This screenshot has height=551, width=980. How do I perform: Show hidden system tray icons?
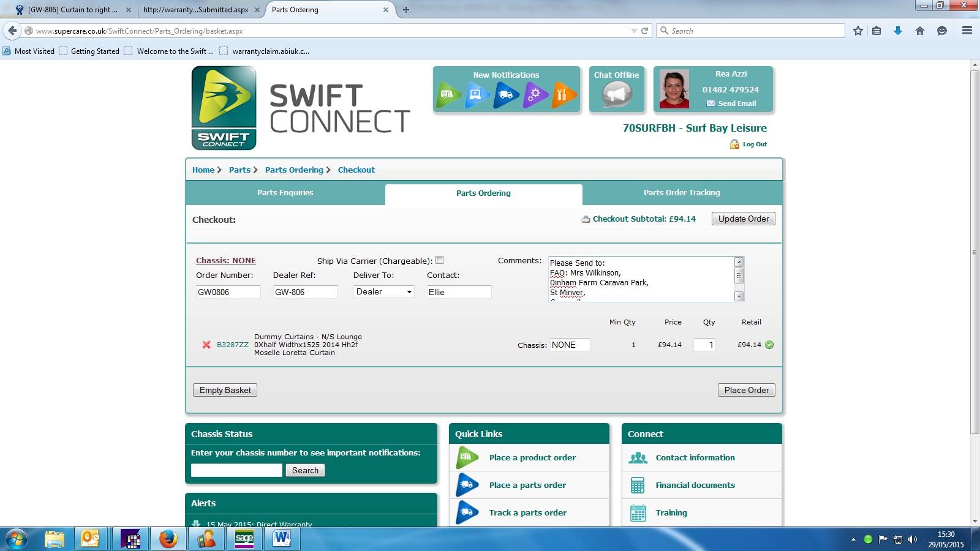853,539
